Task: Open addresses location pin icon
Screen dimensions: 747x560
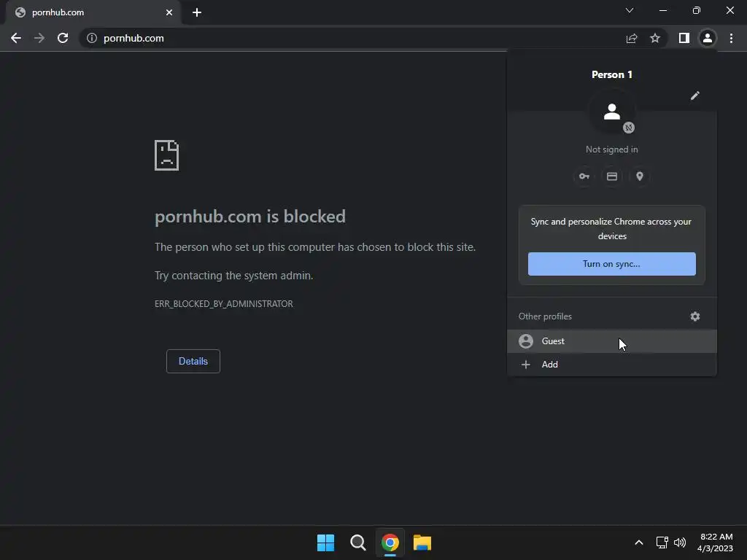Action: point(640,176)
